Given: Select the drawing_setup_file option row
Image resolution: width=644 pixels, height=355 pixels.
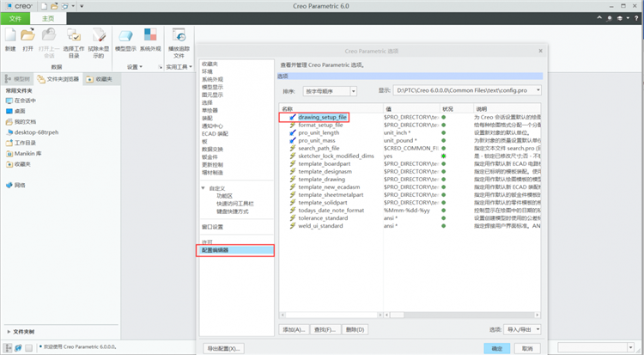Looking at the screenshot, I should pyautogui.click(x=322, y=117).
